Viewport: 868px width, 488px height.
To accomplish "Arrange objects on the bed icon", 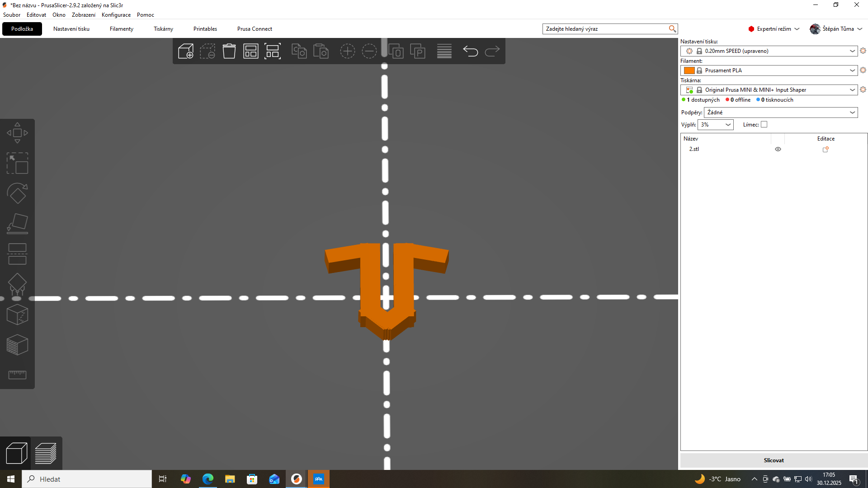I will click(251, 51).
